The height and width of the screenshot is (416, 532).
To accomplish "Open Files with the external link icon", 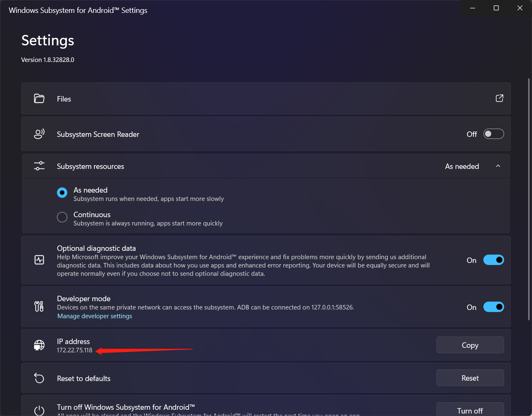I will pyautogui.click(x=499, y=98).
